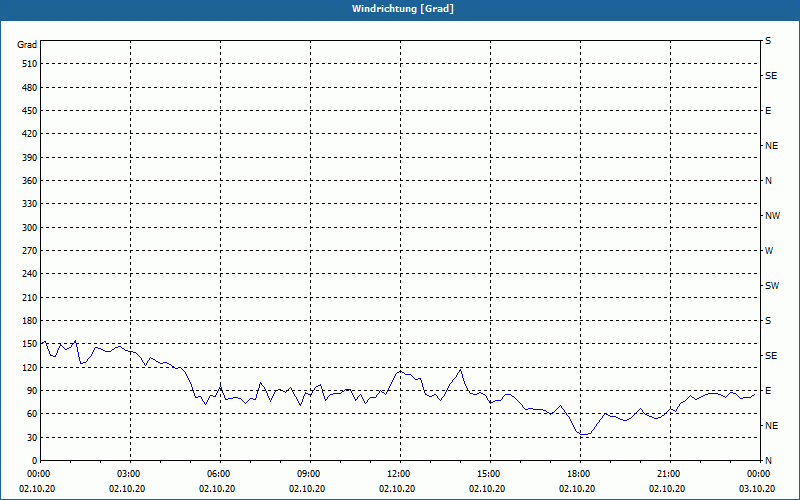Viewport: 800px width, 500px height.
Task: Click the 00:00 label above date 03.10.20
Action: pyautogui.click(x=758, y=474)
